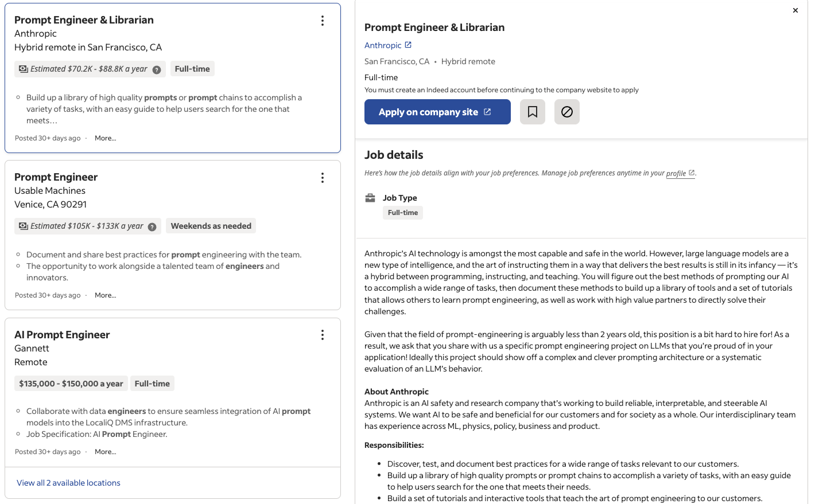815x504 pixels.
Task: Click Hybrid remote in San Francisco, CA text
Action: 88,48
